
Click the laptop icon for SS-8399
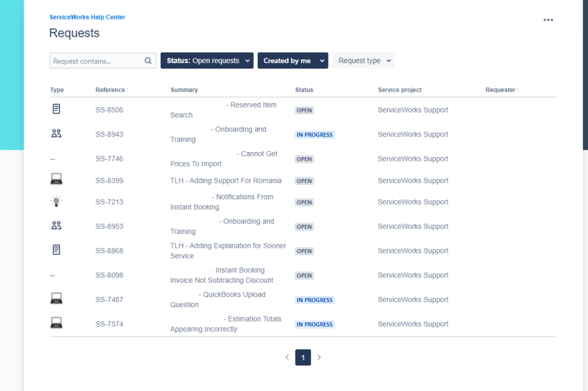click(x=56, y=179)
